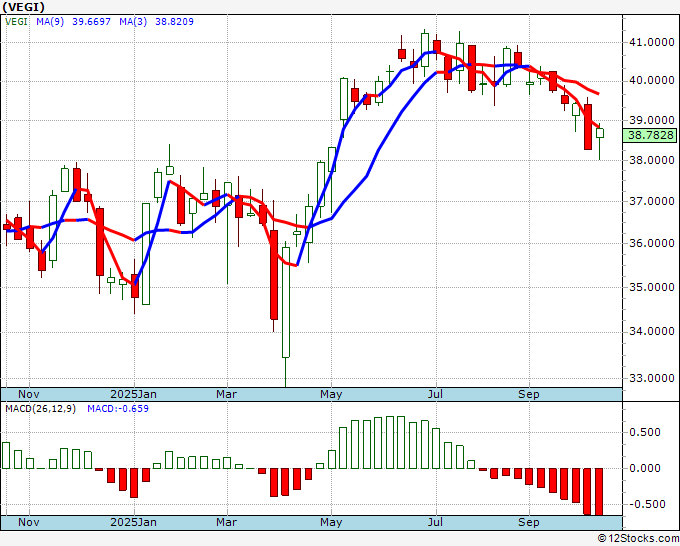Click the Mar label on price chart axis

pos(227,394)
